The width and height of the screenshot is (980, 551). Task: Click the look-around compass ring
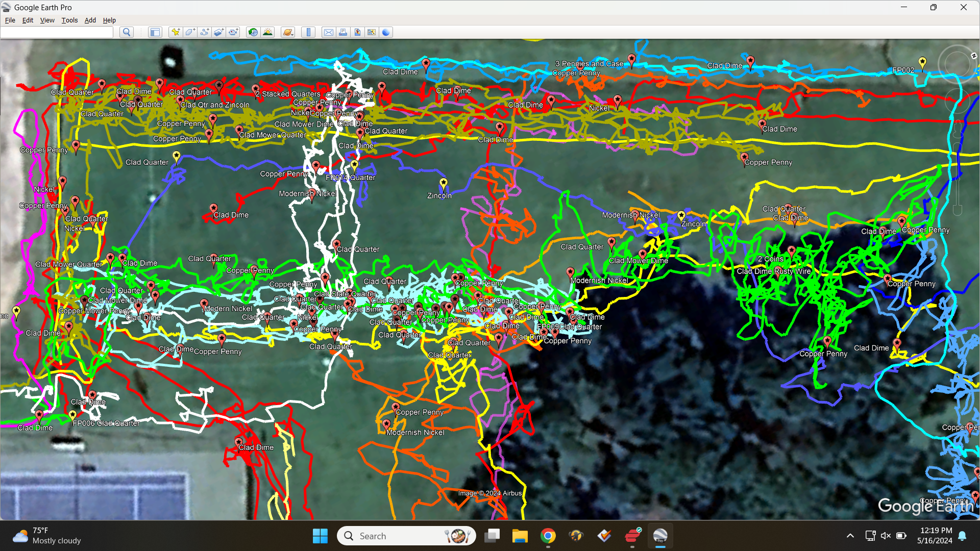pyautogui.click(x=957, y=65)
